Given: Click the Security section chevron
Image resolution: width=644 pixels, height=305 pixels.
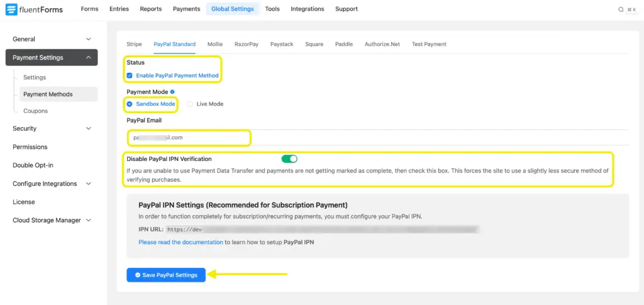Looking at the screenshot, I should (88, 128).
